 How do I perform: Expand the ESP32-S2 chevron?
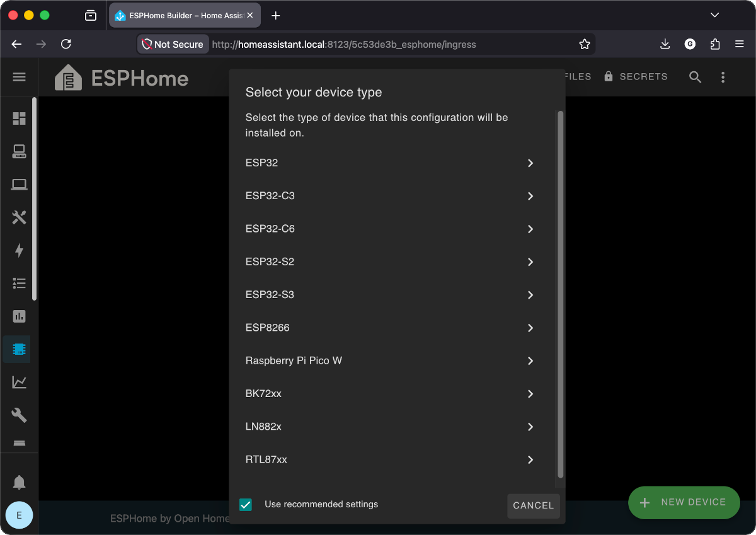pyautogui.click(x=530, y=262)
